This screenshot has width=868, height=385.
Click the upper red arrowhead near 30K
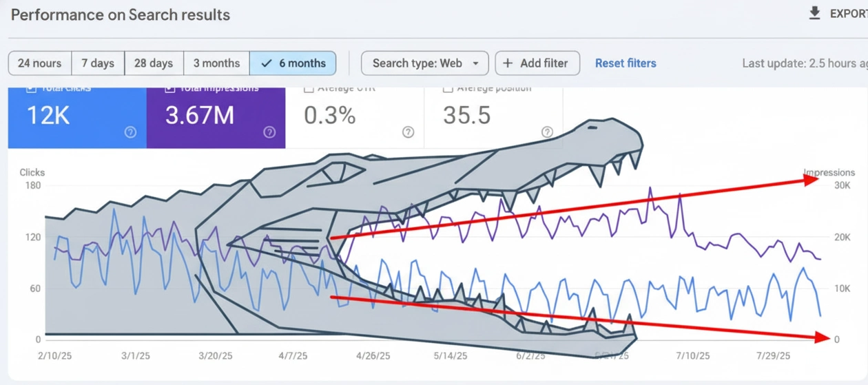[810, 180]
